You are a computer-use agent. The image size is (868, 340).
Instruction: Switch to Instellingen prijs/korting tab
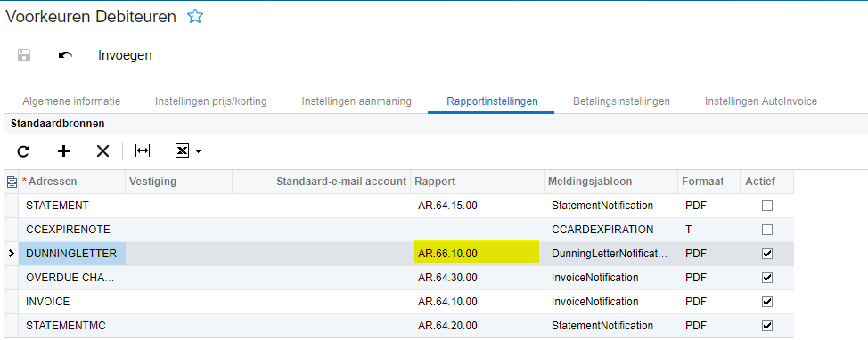coord(211,101)
